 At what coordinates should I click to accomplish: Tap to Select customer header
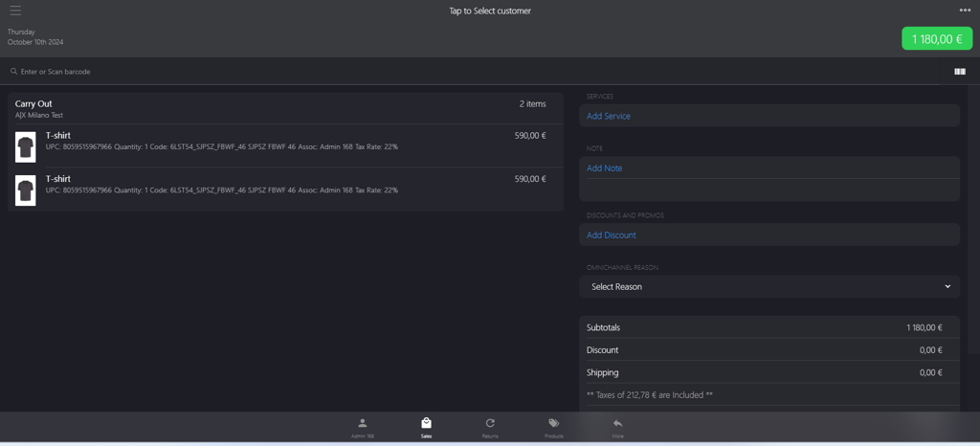[490, 11]
